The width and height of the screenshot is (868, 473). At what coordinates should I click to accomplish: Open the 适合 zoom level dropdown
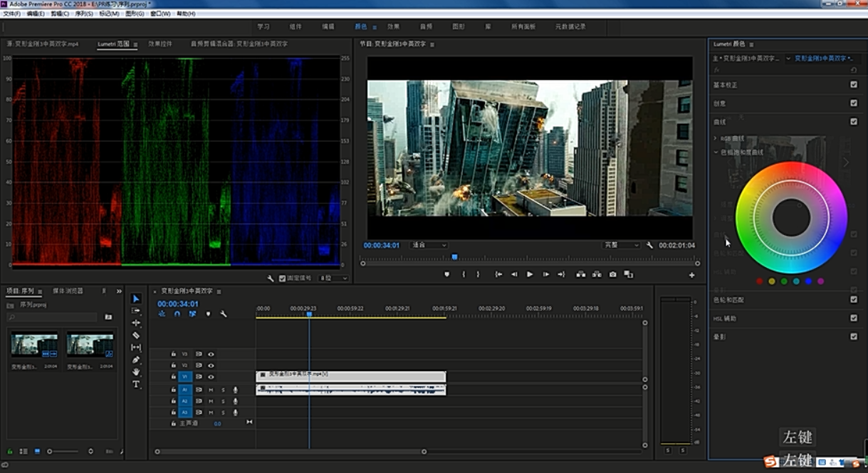(429, 245)
